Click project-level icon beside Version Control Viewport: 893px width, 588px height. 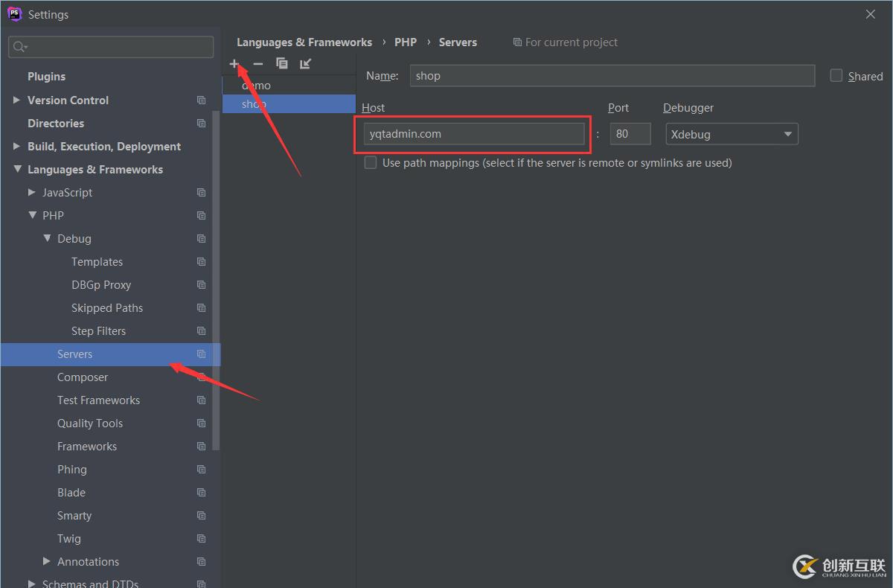pos(201,100)
